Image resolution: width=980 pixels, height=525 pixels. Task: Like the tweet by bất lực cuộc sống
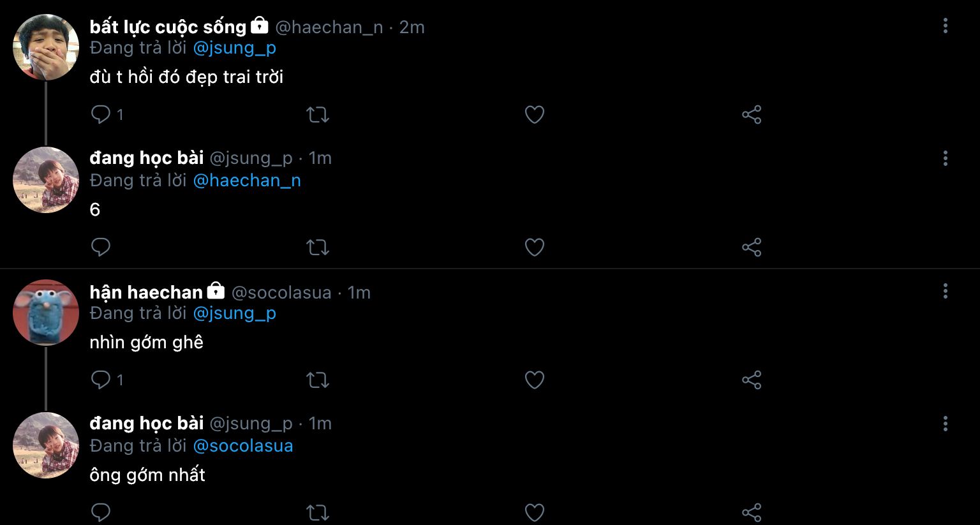[x=534, y=115]
